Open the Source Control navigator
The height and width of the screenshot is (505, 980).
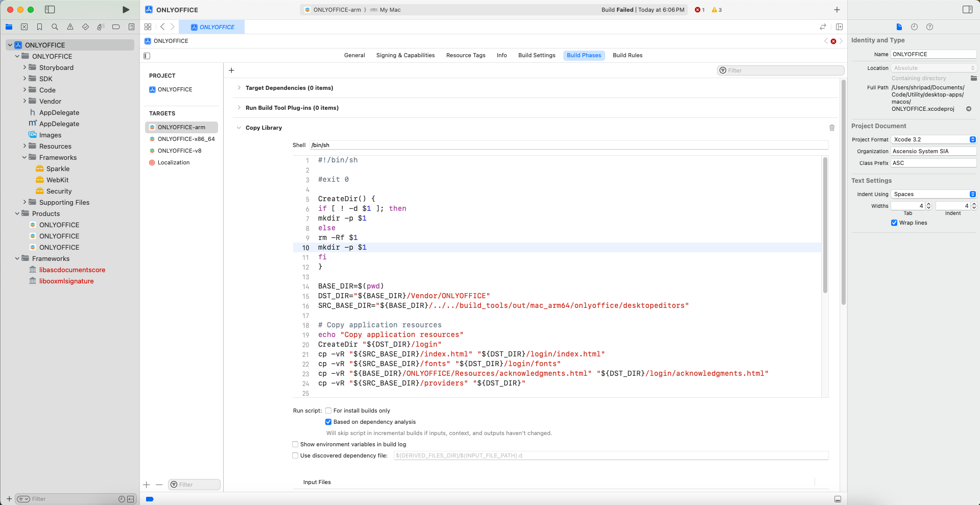[x=24, y=27]
